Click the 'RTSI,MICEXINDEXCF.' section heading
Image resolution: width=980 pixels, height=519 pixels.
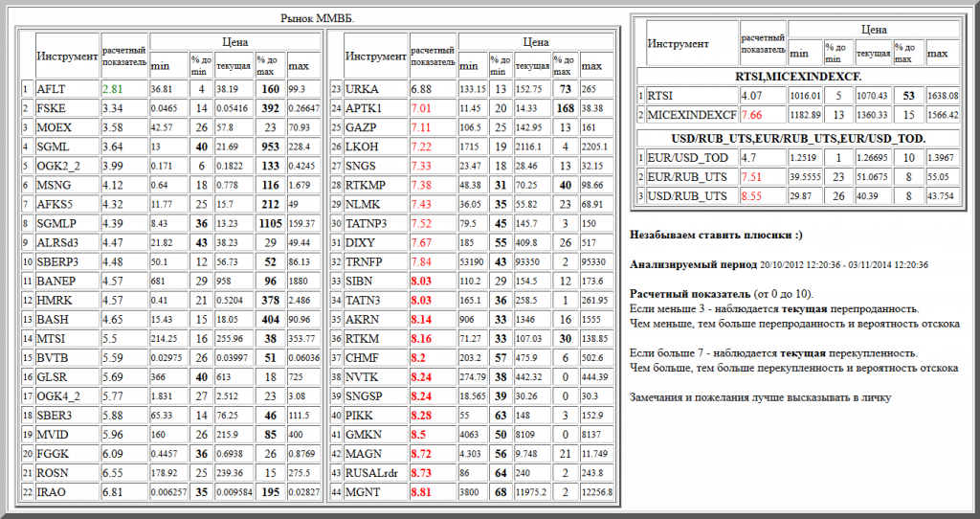click(797, 76)
